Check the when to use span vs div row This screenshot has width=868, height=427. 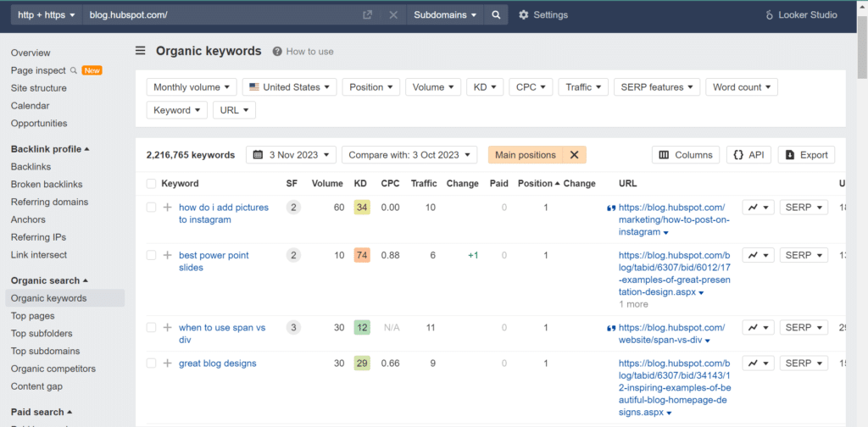(151, 327)
